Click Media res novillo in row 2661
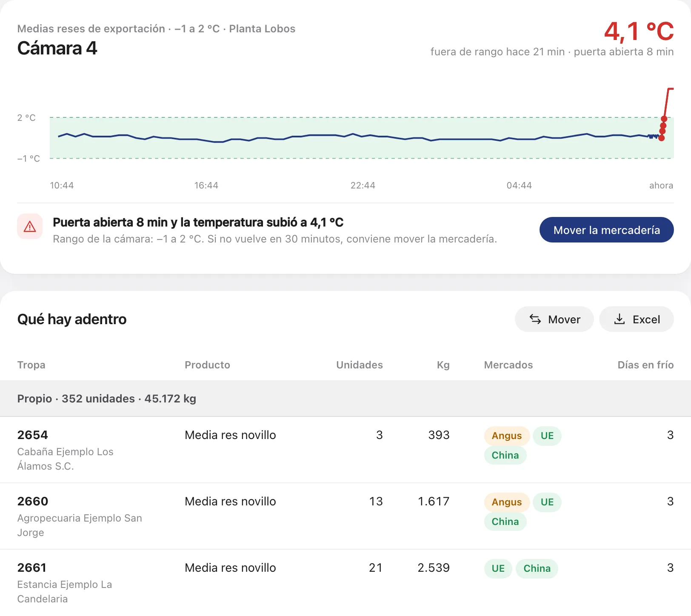Image resolution: width=691 pixels, height=616 pixels. point(230,568)
